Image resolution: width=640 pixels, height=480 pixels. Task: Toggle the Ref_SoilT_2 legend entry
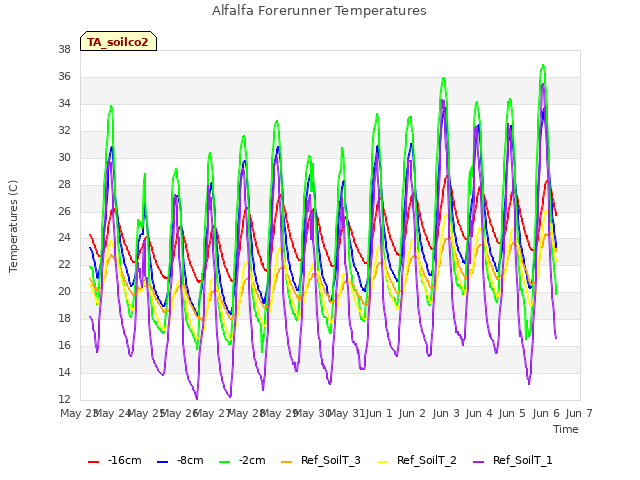[x=417, y=460]
